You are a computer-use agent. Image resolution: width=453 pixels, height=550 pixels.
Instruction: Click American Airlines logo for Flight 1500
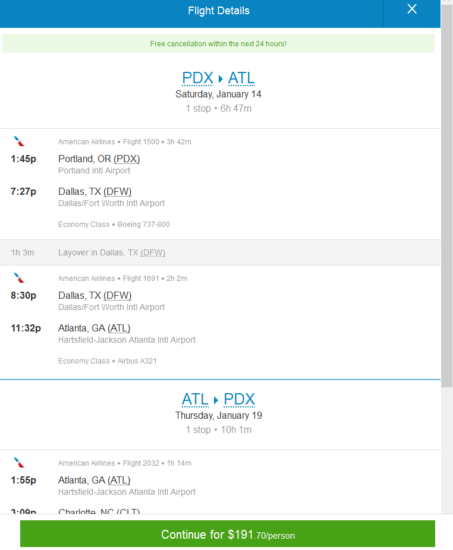[x=19, y=141]
